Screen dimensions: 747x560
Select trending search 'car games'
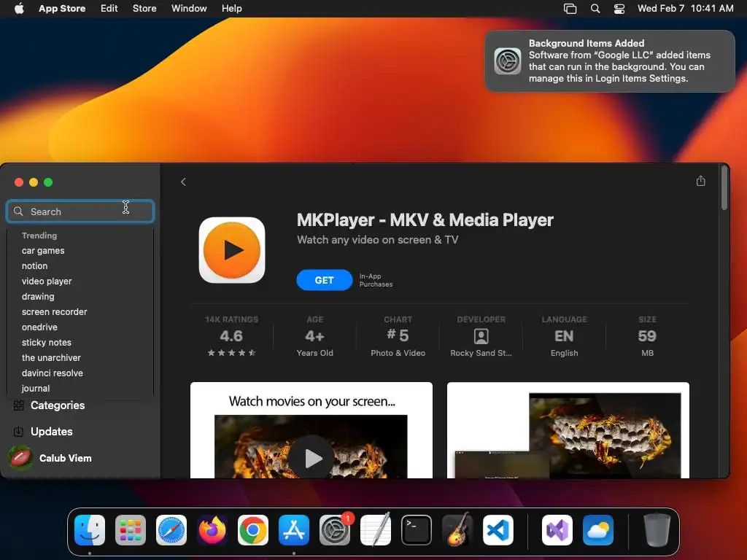[43, 251]
